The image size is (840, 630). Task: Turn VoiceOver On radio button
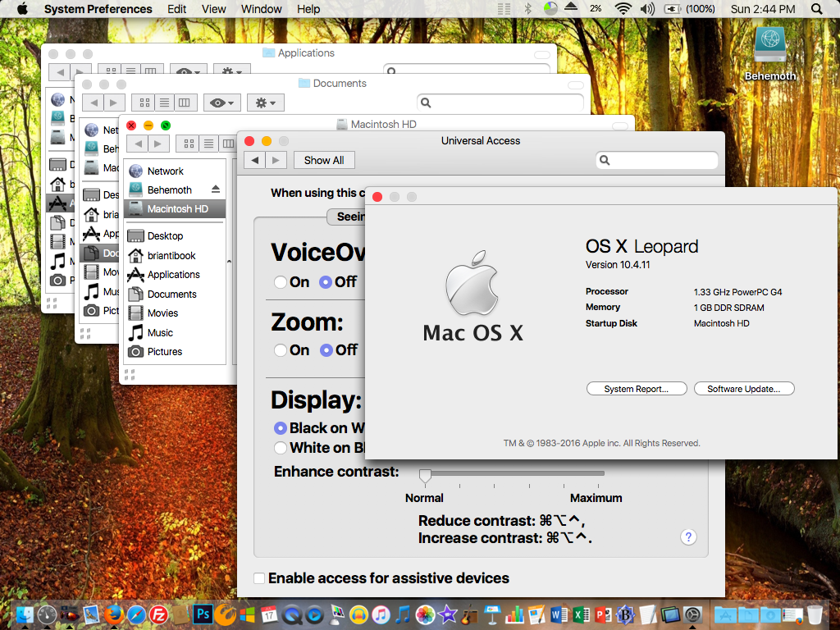point(281,282)
